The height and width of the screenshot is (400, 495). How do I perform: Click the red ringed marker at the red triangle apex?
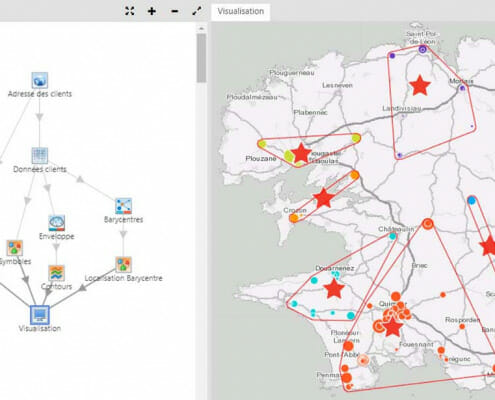click(x=428, y=224)
